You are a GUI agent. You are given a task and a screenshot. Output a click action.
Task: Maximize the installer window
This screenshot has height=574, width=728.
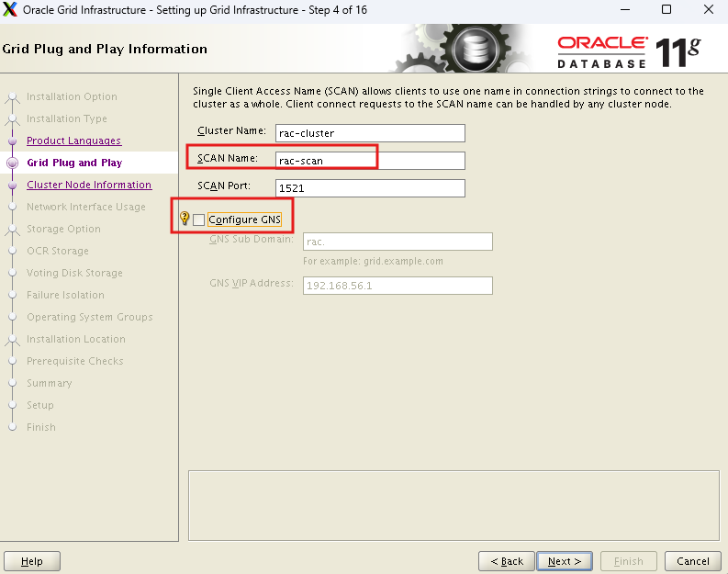[666, 9]
